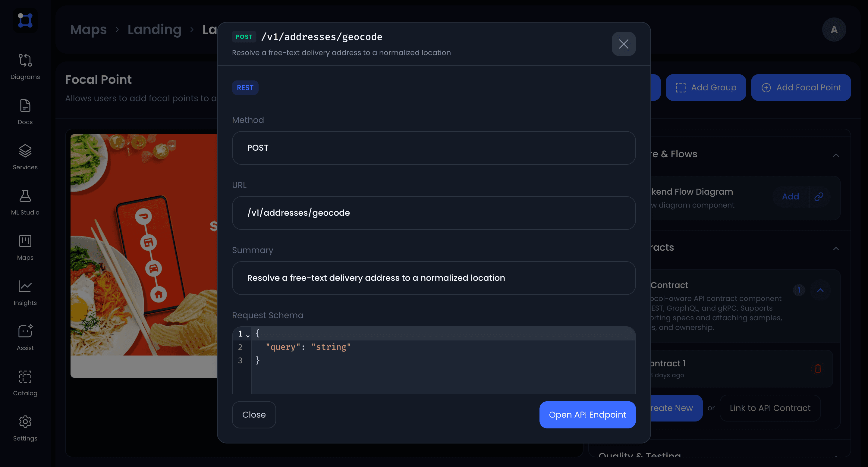
Task: Click Add next to Backend Flow Diagram
Action: tap(790, 196)
